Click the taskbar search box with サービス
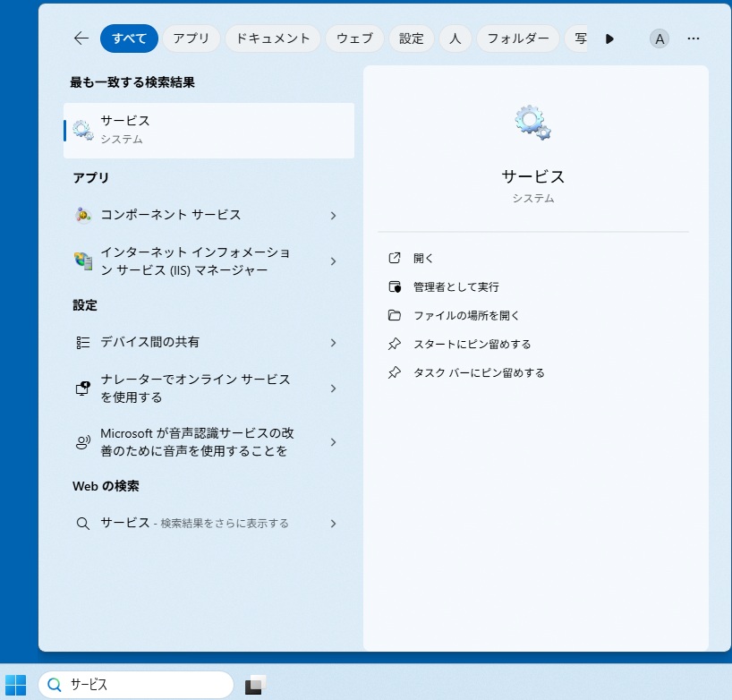The width and height of the screenshot is (732, 700). (135, 685)
